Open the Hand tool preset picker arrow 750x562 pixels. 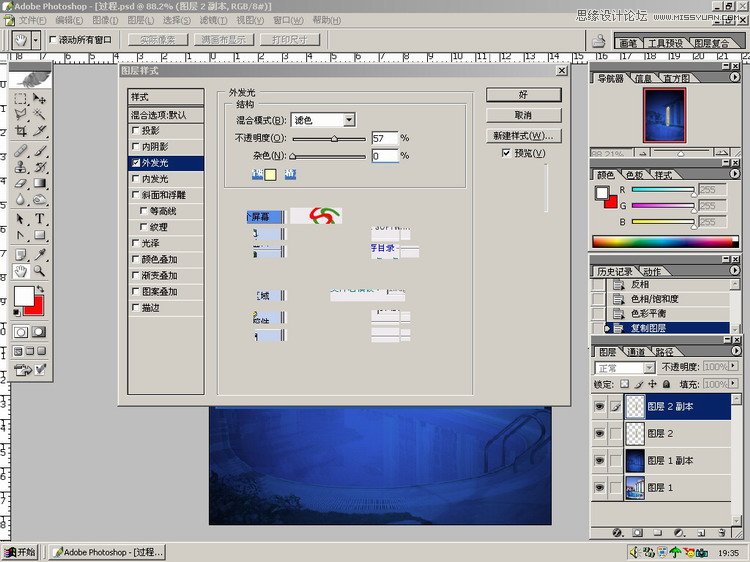click(36, 40)
